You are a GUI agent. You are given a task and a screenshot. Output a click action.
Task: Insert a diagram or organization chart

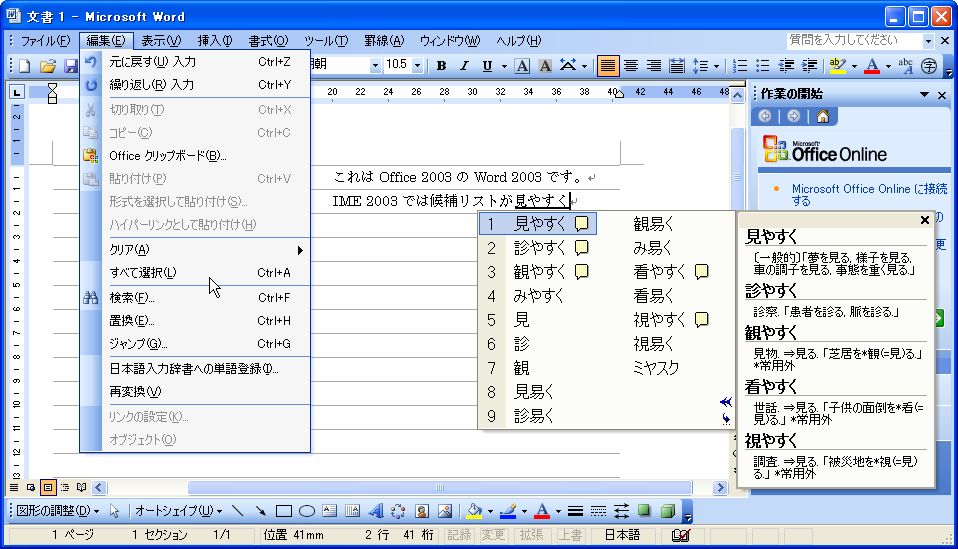coord(398,511)
